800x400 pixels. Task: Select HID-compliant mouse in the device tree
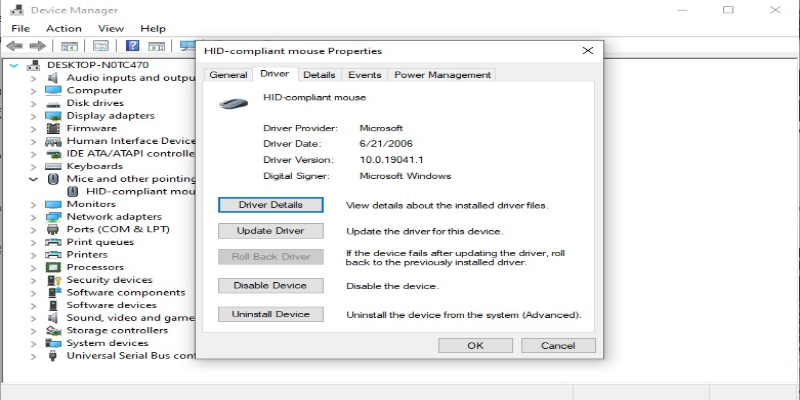140,191
